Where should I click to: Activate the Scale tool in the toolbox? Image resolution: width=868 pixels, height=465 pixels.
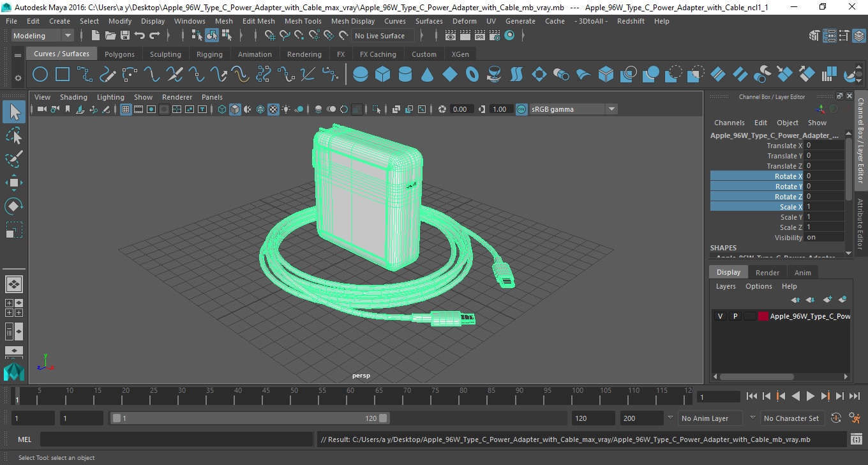point(14,230)
